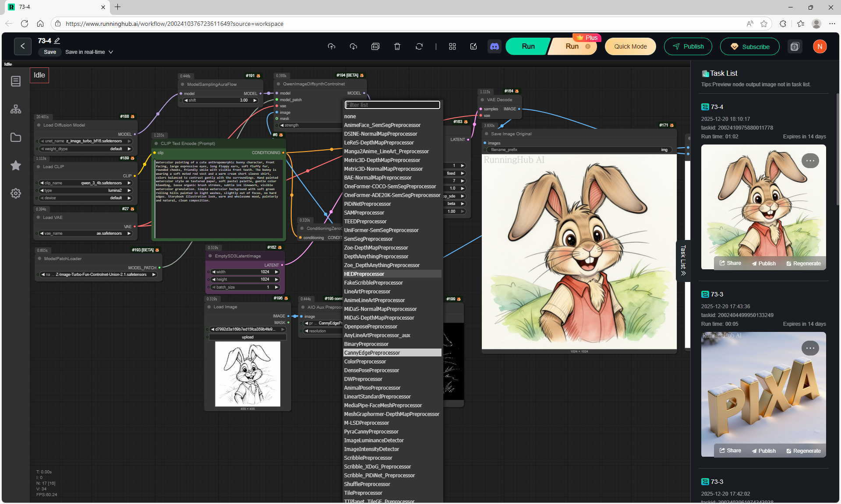Click the refresh icon in the toolbar

point(419,46)
